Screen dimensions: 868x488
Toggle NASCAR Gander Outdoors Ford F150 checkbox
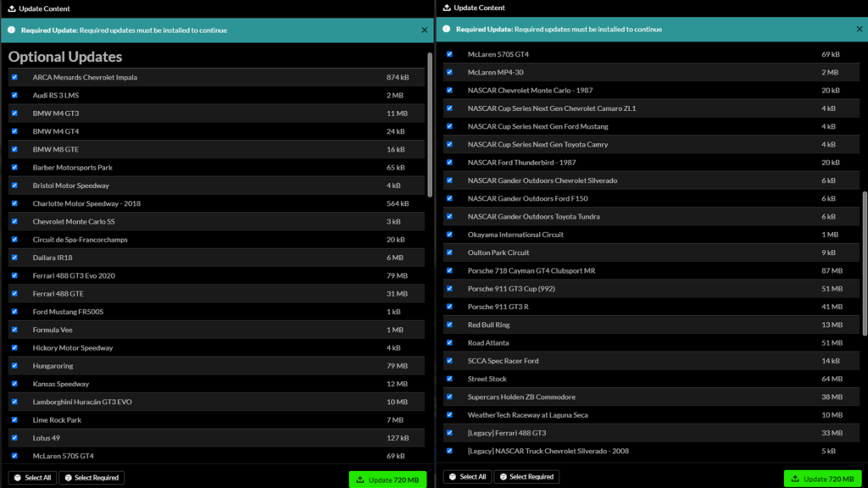tap(449, 198)
